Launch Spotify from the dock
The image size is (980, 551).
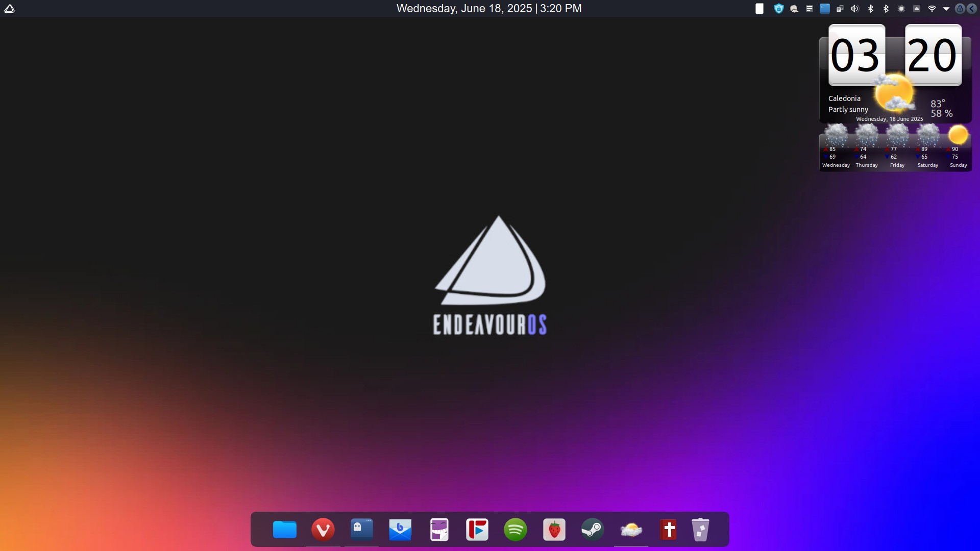point(516,530)
